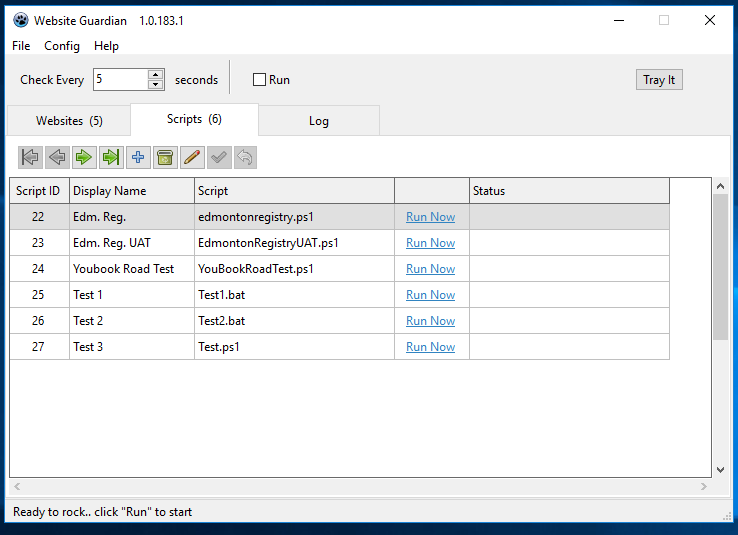Open the Help menu
Viewport: 738px width, 535px height.
point(106,46)
